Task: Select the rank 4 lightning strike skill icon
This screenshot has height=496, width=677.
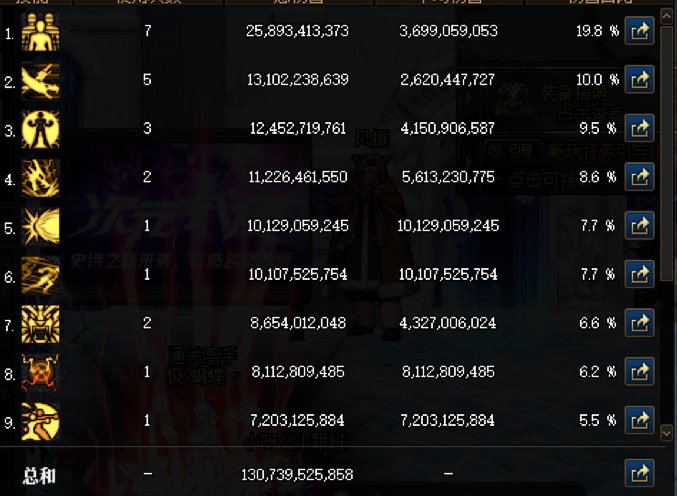Action: pos(41,178)
